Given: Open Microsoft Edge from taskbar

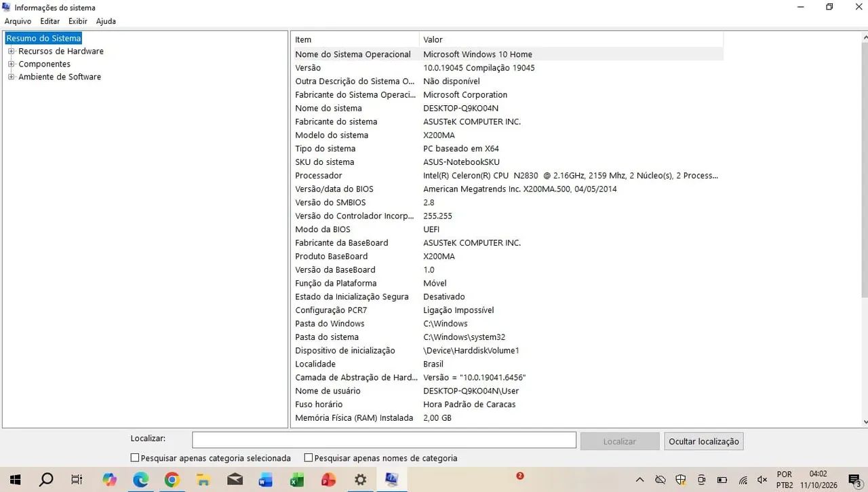Looking at the screenshot, I should [140, 480].
